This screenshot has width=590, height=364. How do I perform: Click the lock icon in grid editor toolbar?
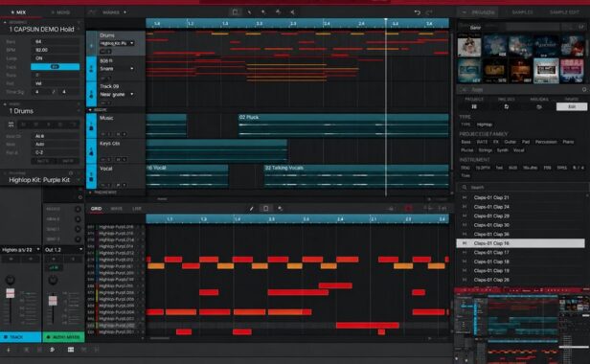(x=391, y=208)
